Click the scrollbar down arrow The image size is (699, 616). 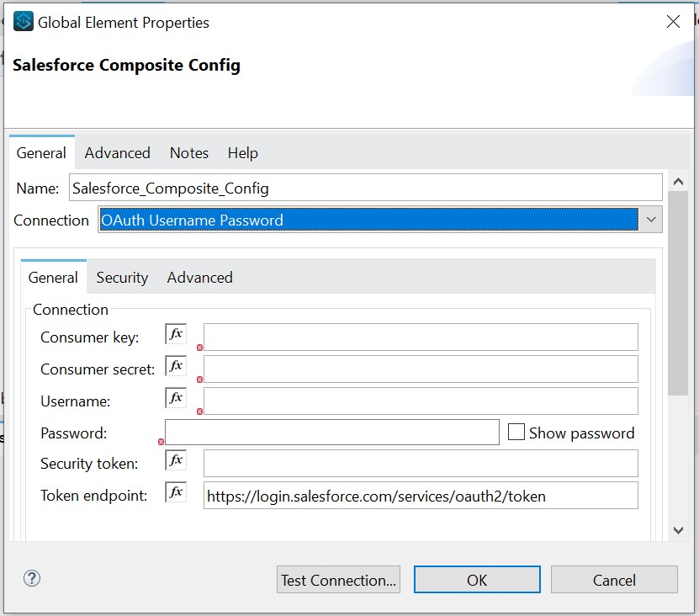coord(679,530)
